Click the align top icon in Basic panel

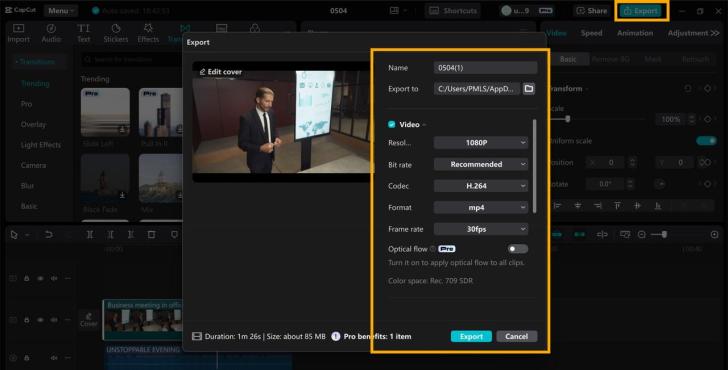pyautogui.click(x=617, y=206)
